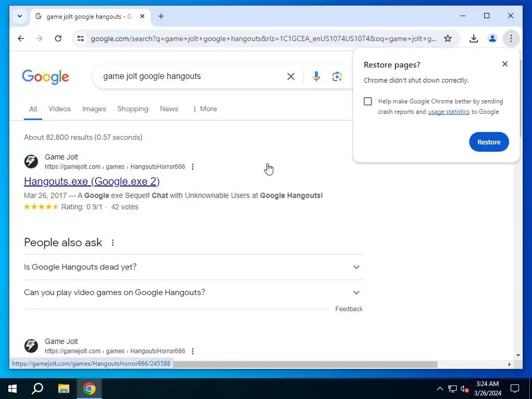Open options menu for second Game Jolt result

[193, 351]
